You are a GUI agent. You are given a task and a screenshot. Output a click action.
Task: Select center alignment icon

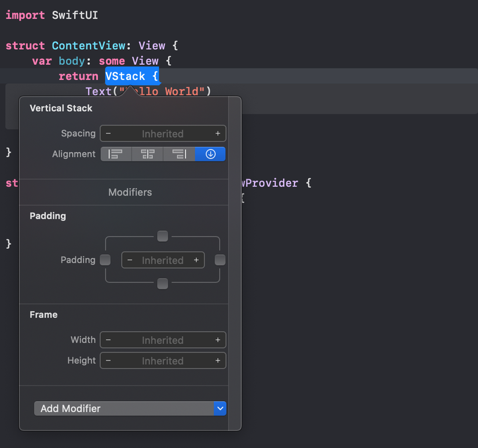148,154
